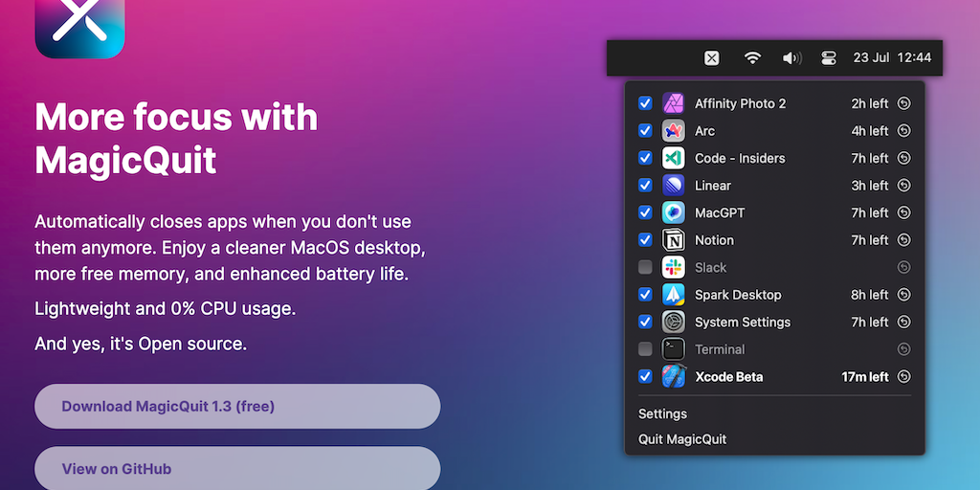Reset the timer for System Settings
Screen dimensions: 980x490
pos(903,322)
